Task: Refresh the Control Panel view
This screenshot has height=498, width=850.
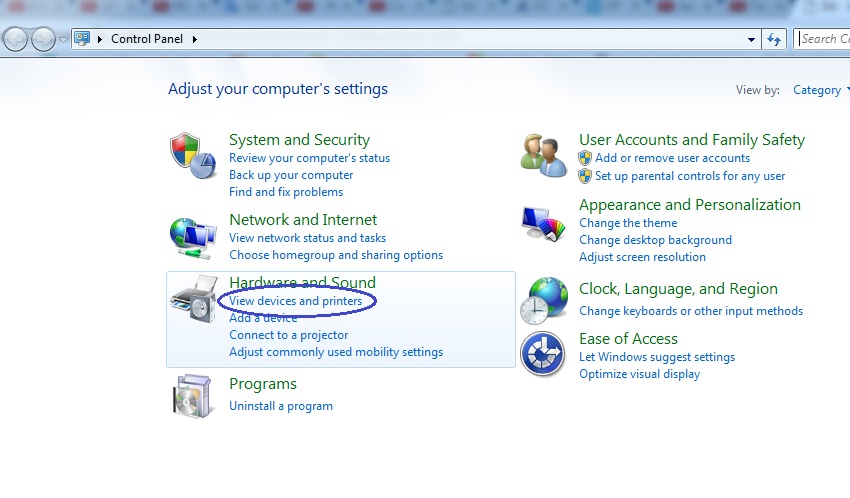Action: point(774,39)
